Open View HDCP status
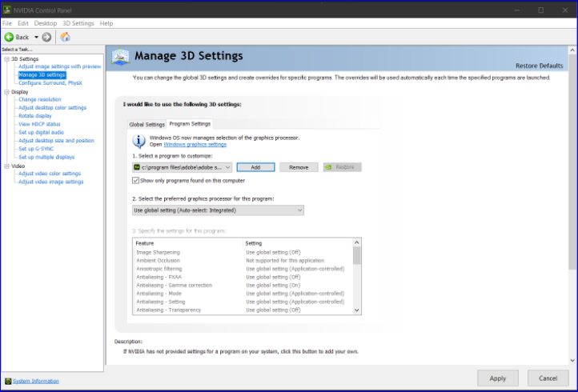 (39, 124)
